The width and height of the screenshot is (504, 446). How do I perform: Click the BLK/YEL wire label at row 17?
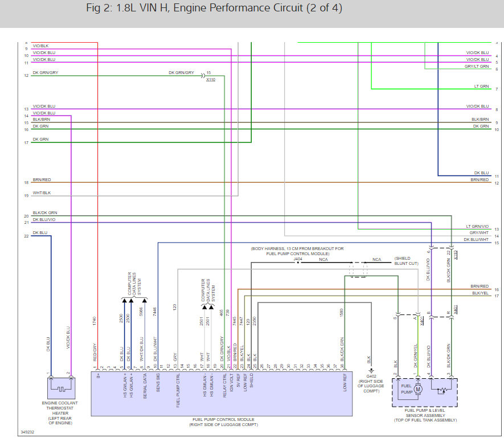click(481, 293)
